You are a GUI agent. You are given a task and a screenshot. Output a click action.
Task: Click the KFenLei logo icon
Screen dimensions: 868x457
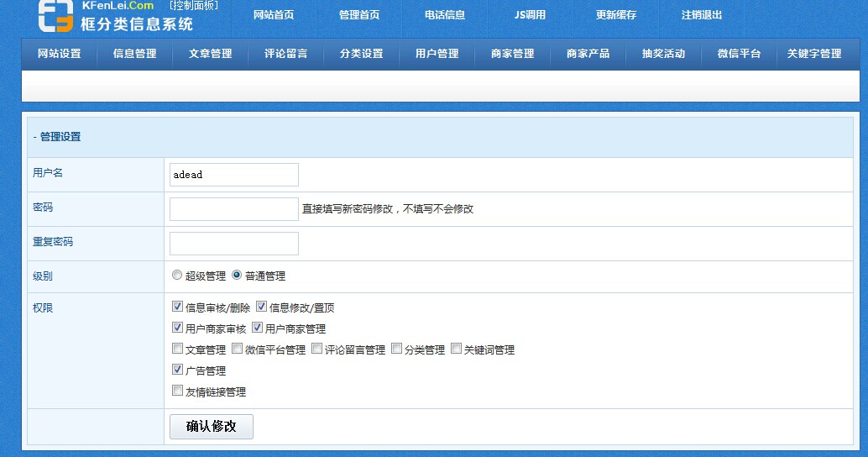(55, 15)
